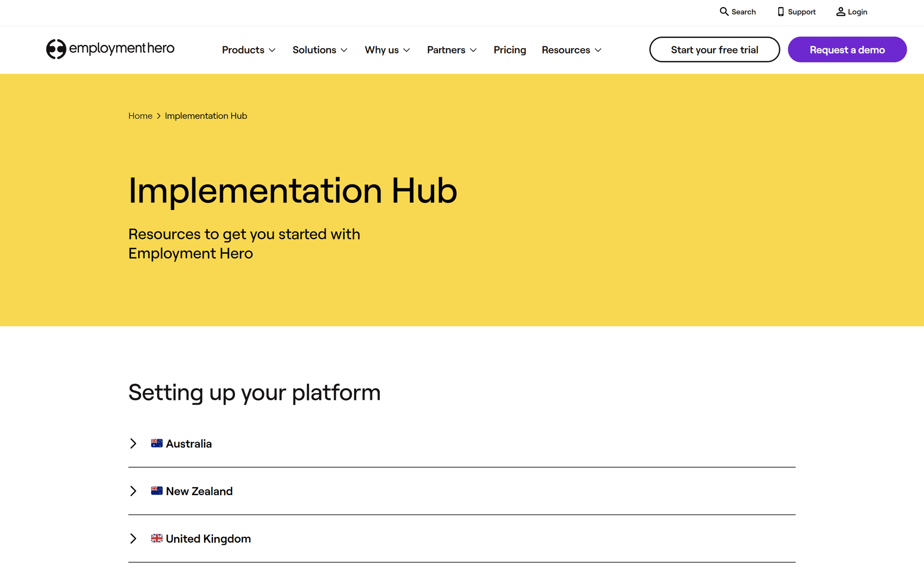The height and width of the screenshot is (578, 924).
Task: Open the Why us dropdown chevron
Action: click(407, 50)
